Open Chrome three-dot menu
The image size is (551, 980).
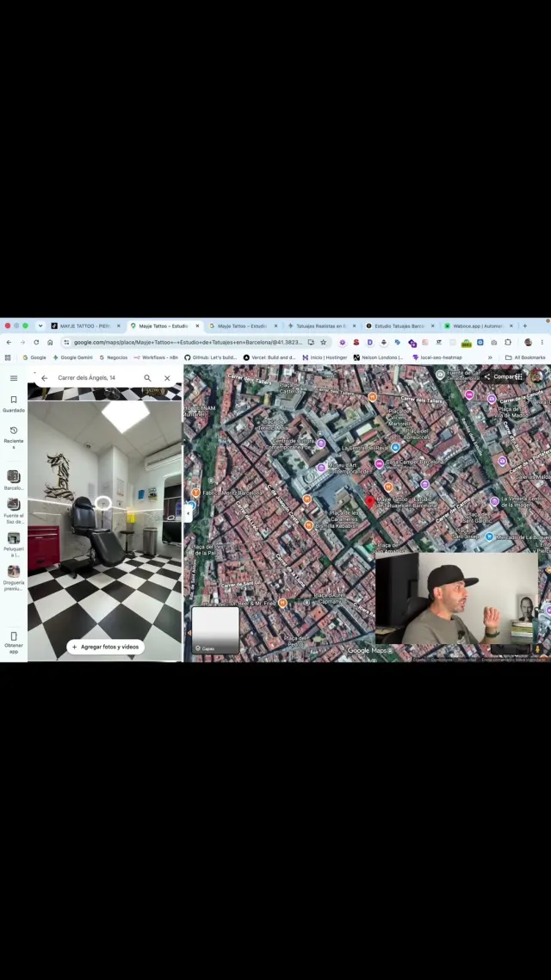pos(542,342)
